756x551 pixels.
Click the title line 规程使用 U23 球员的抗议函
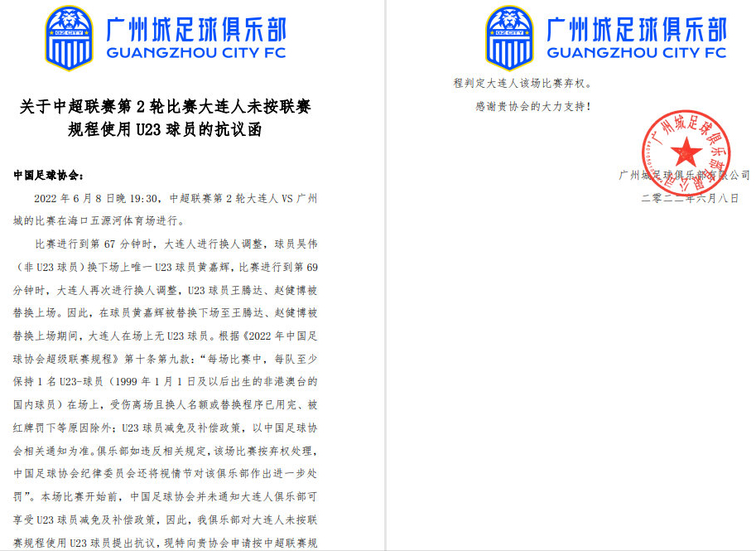coord(165,129)
